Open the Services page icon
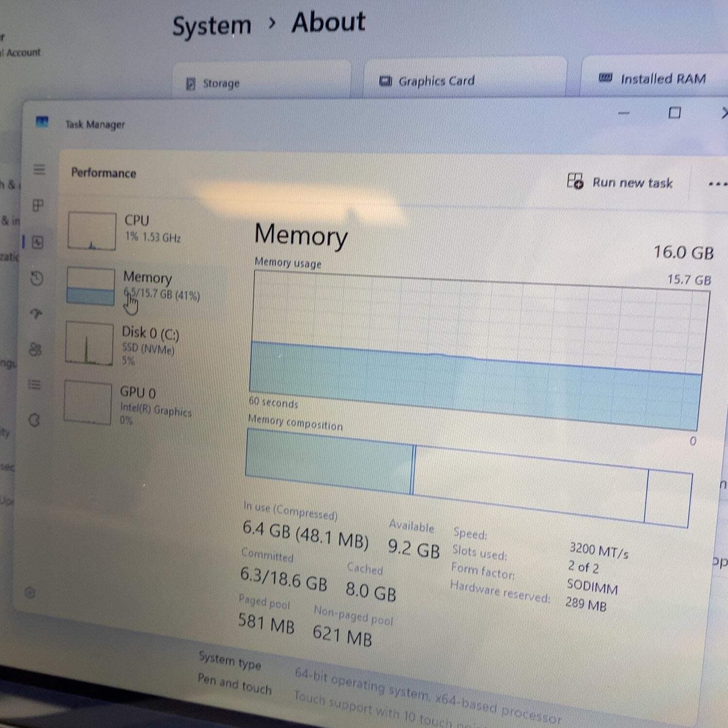This screenshot has width=728, height=728. coord(34,420)
